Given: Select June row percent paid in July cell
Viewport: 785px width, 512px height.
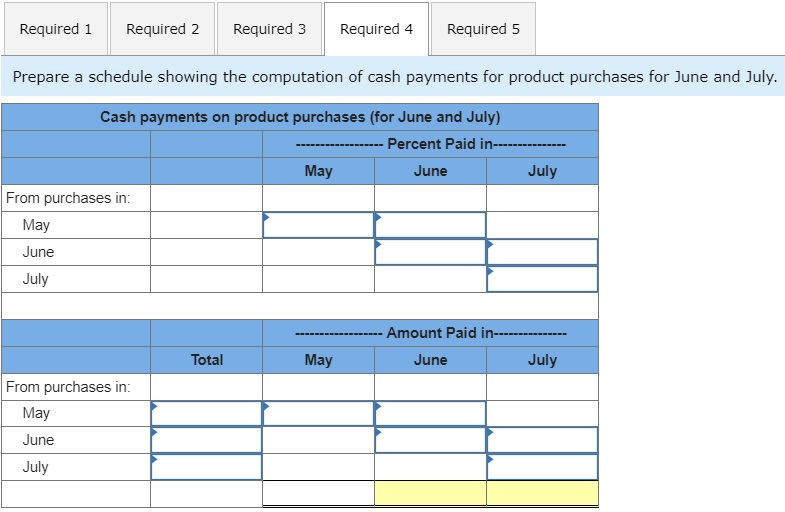Looking at the screenshot, I should point(543,252).
